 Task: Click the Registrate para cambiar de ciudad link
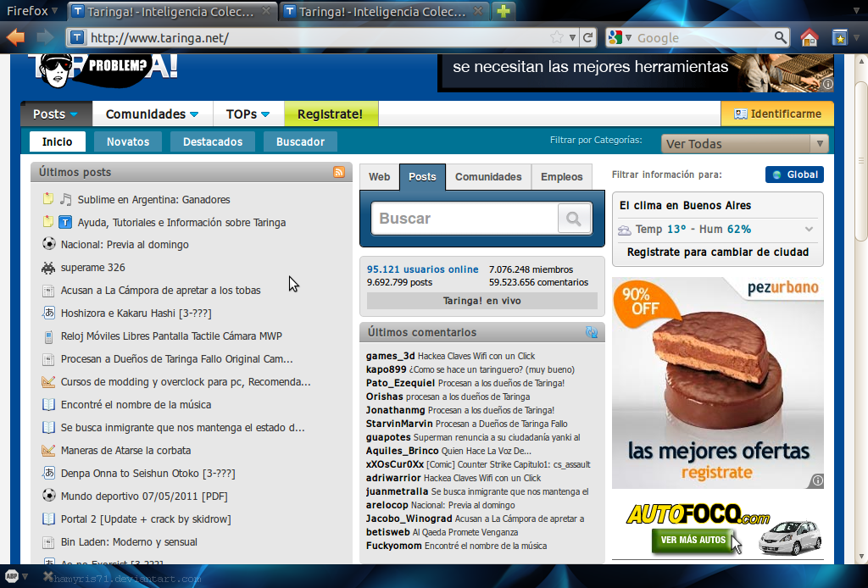(x=717, y=252)
